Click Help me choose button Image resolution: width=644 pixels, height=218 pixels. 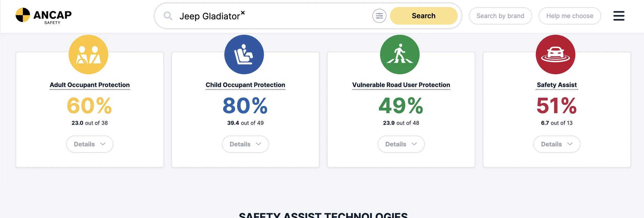click(570, 16)
